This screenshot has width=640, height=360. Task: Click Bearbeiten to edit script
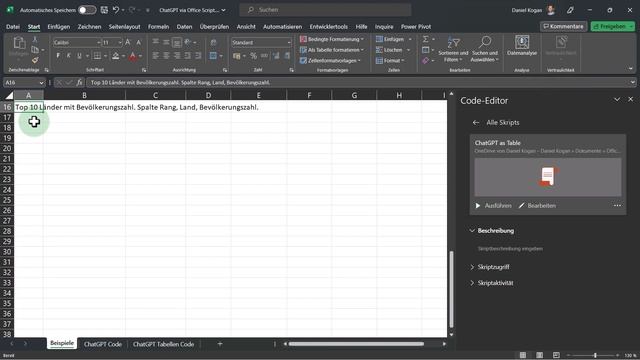click(x=537, y=206)
